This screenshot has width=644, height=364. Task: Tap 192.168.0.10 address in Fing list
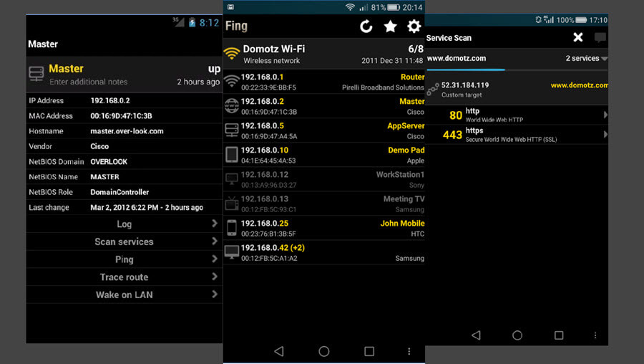point(265,150)
